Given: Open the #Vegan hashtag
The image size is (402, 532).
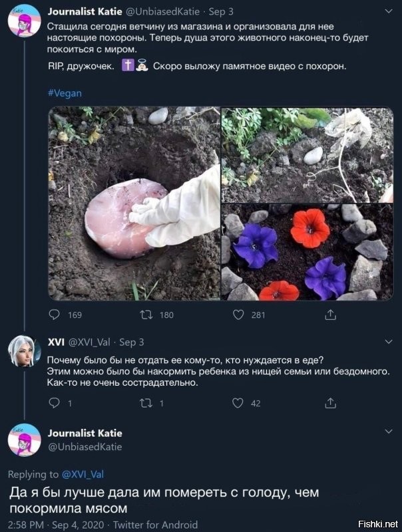Looking at the screenshot, I should point(65,93).
